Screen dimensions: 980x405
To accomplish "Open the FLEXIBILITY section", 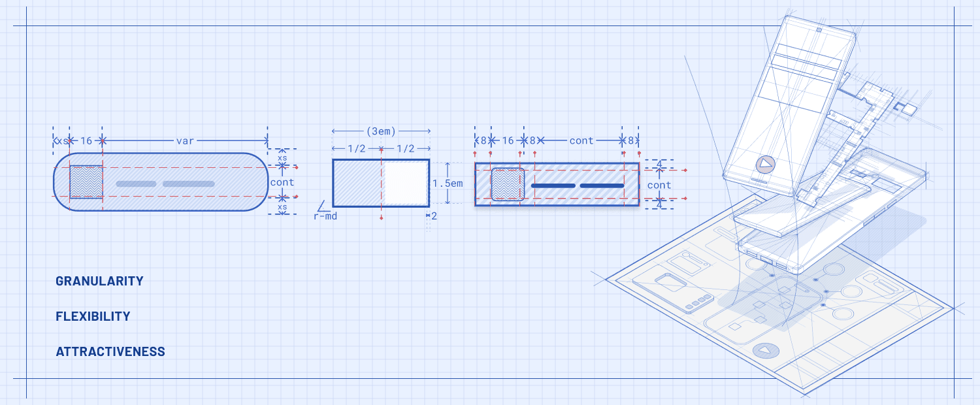I will [x=93, y=316].
